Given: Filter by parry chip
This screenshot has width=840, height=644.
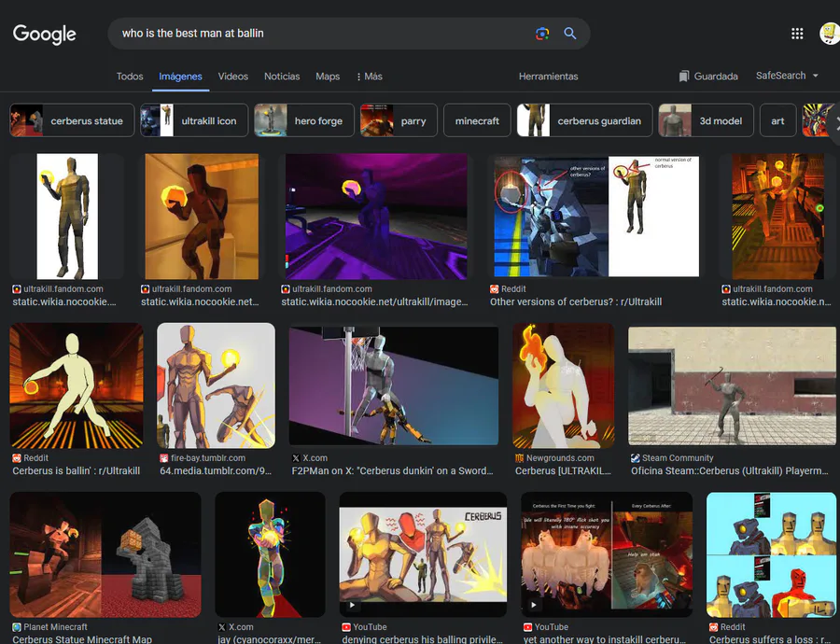Looking at the screenshot, I should click(399, 120).
